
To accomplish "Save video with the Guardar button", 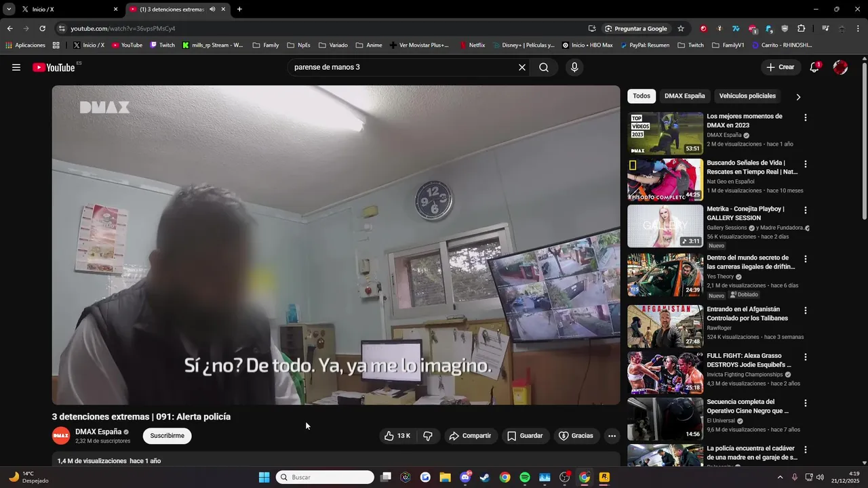I will (x=525, y=436).
